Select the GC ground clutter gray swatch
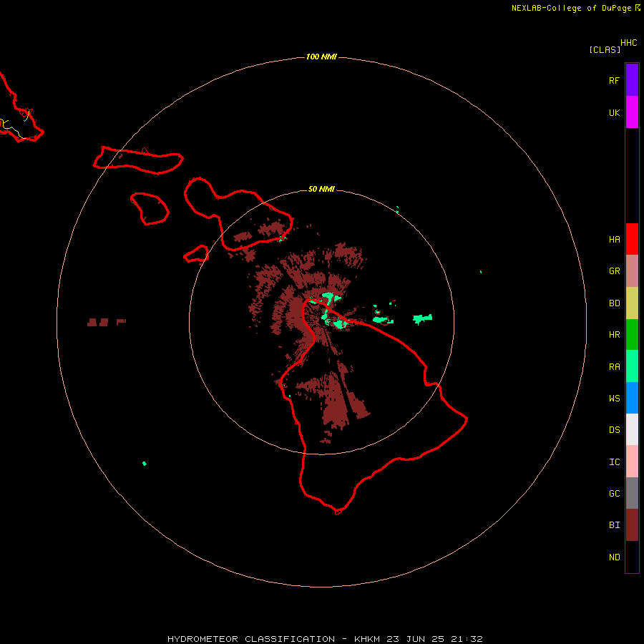Viewport: 644px width, 644px height. [632, 493]
